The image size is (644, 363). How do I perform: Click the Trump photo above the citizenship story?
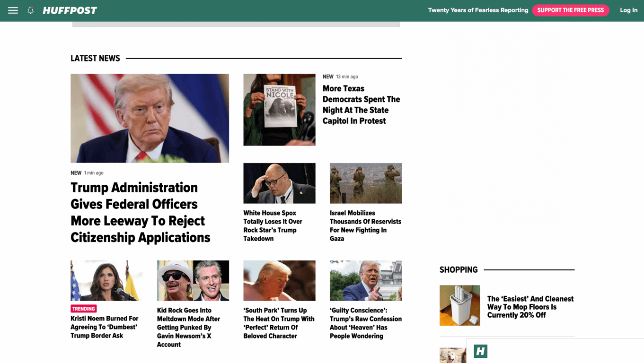[x=150, y=118]
